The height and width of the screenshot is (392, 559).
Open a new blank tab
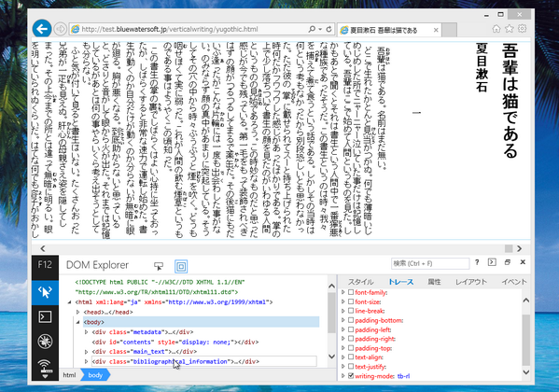pos(449,30)
